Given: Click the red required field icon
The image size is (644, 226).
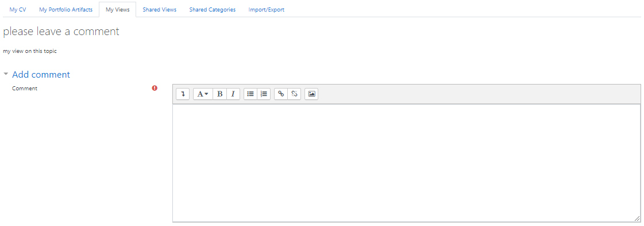Looking at the screenshot, I should coord(155,88).
